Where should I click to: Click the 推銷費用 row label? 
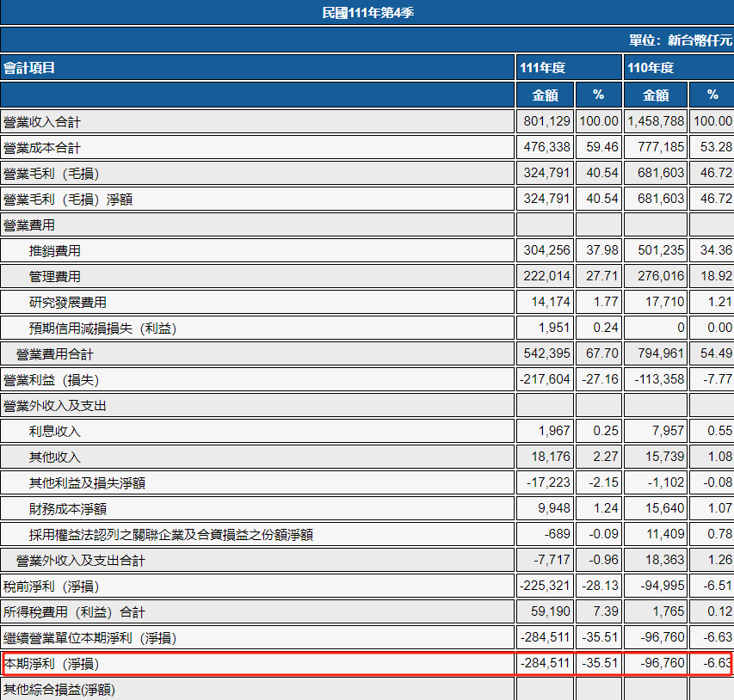54,251
